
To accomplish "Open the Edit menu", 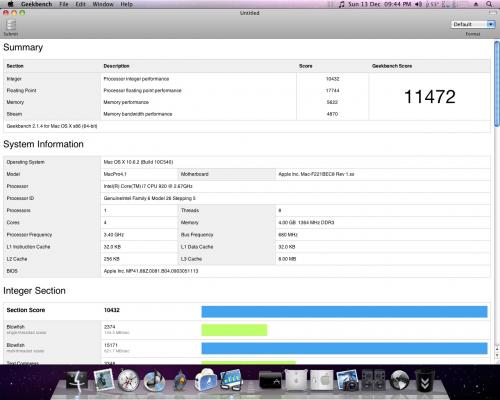I will click(x=81, y=4).
